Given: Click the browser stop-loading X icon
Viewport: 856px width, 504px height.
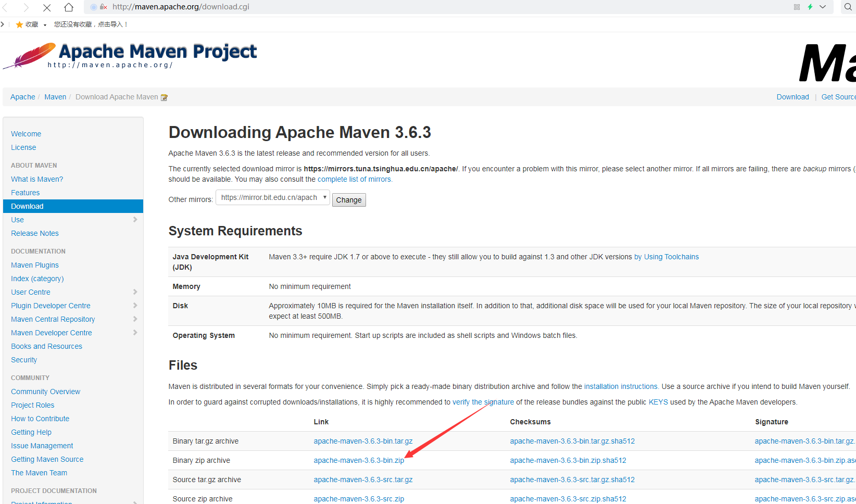Looking at the screenshot, I should click(x=47, y=7).
